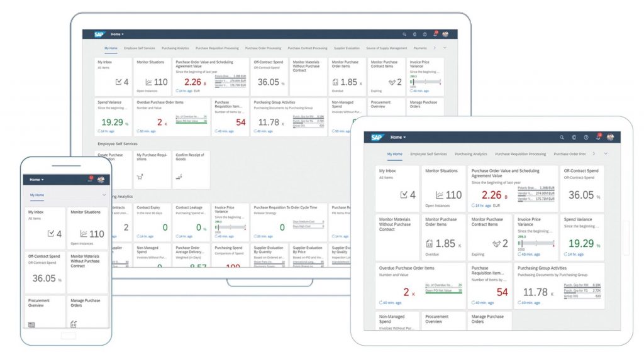644x362 pixels.
Task: Click the user profile avatar icon
Action: (x=446, y=35)
